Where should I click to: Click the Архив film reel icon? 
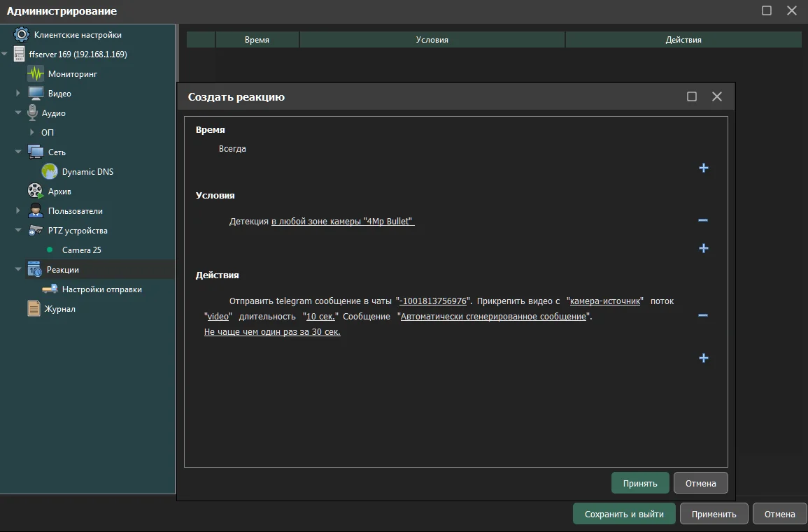point(36,191)
